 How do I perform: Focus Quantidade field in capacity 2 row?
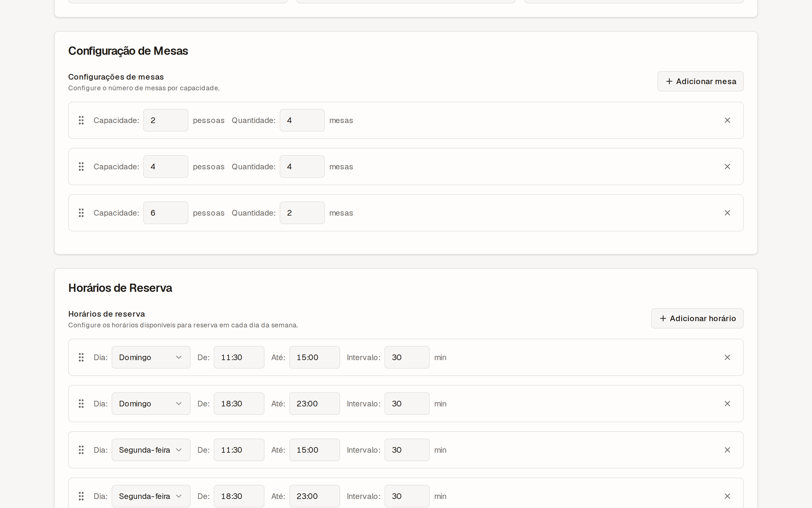[302, 120]
